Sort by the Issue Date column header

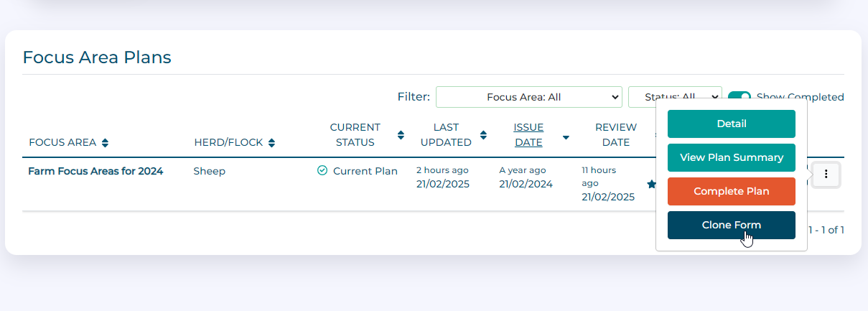click(528, 135)
